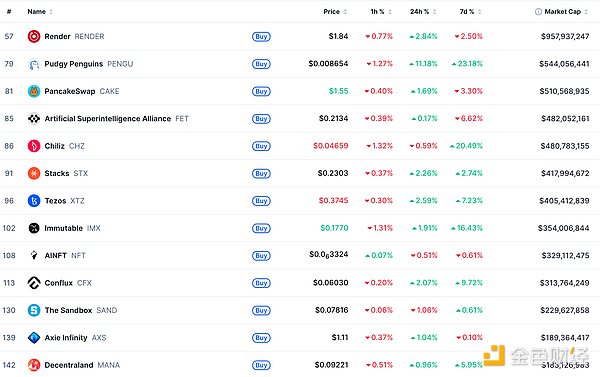This screenshot has height=377, width=600.
Task: Click Buy button for Axie Infinity
Action: point(261,338)
